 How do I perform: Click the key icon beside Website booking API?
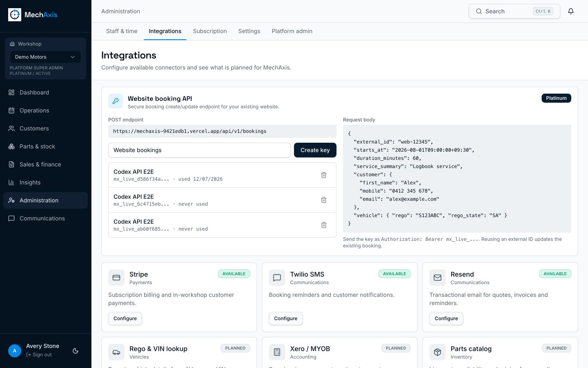pos(116,101)
